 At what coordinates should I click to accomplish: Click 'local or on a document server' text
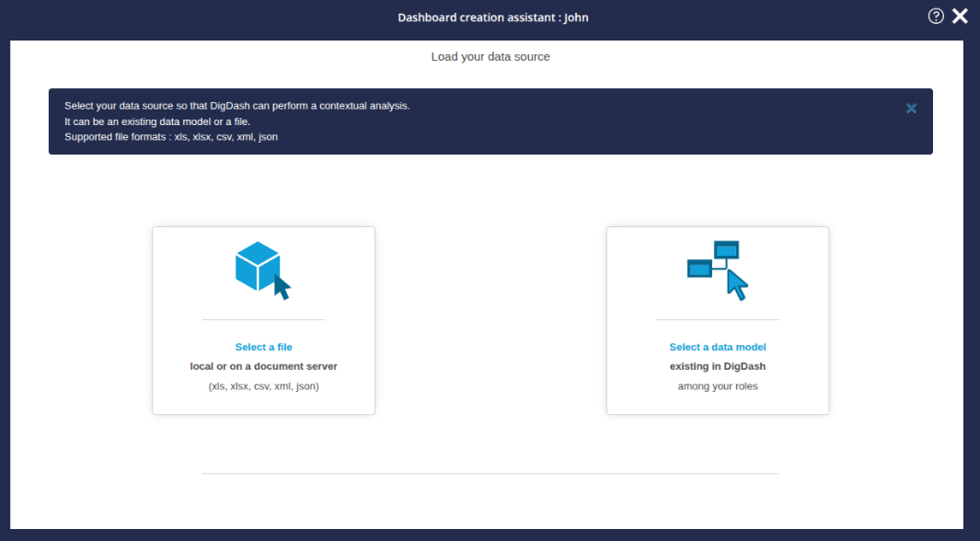point(263,366)
